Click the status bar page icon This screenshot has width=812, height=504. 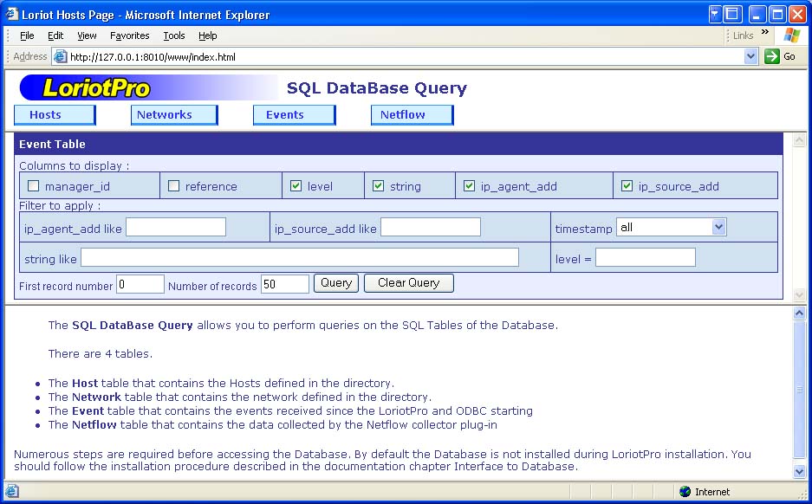[11, 490]
